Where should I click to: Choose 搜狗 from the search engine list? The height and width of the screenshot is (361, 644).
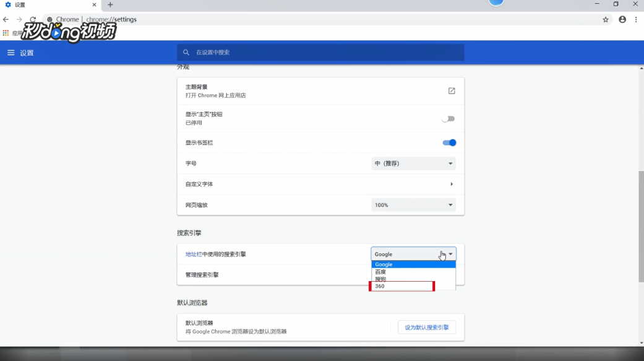[x=413, y=279]
